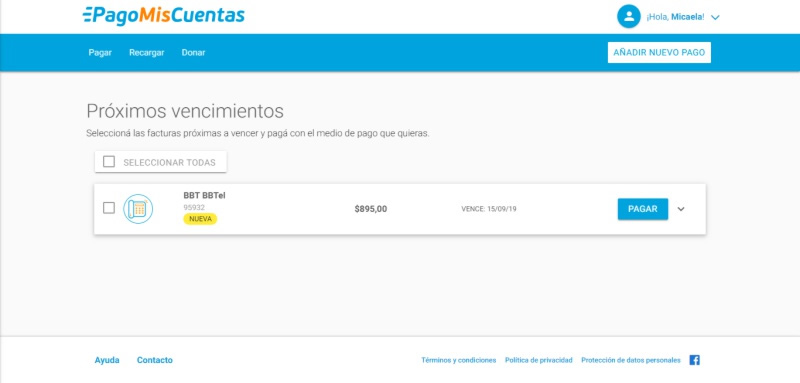This screenshot has width=800, height=383.
Task: Open the Ayuda footer link
Action: 107,360
